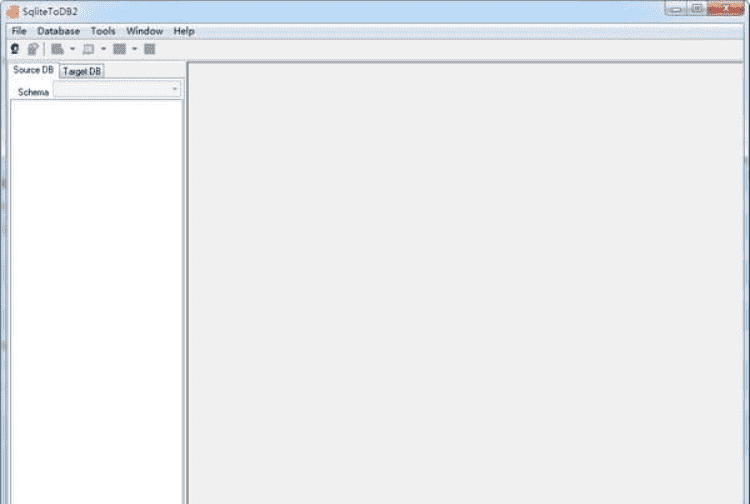Open the dropdown arrow beside the third toolbar icon
Screen dimensions: 750x504
(72, 49)
